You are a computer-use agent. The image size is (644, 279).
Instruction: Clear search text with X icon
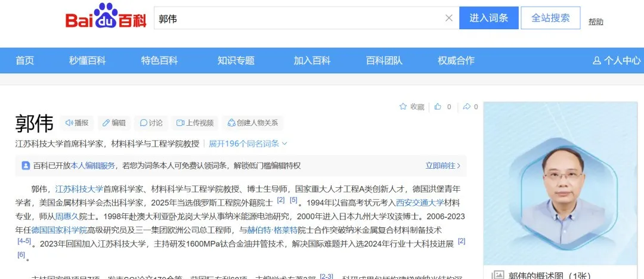tap(449, 18)
